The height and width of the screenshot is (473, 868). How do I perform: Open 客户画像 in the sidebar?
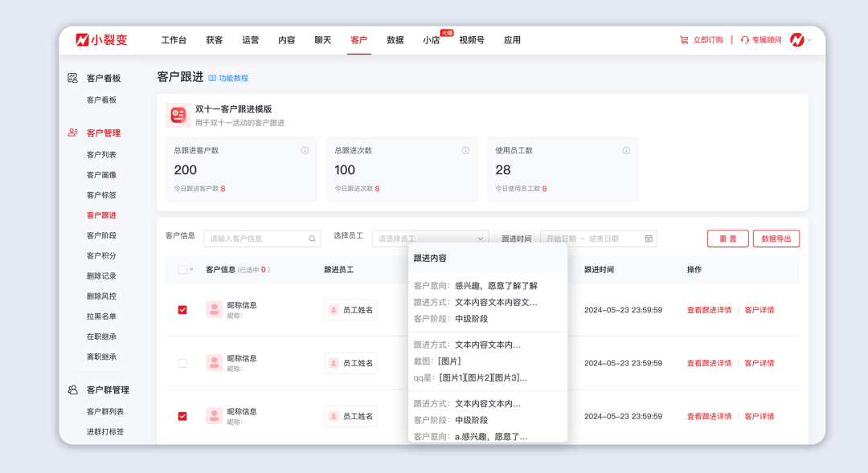coord(101,175)
